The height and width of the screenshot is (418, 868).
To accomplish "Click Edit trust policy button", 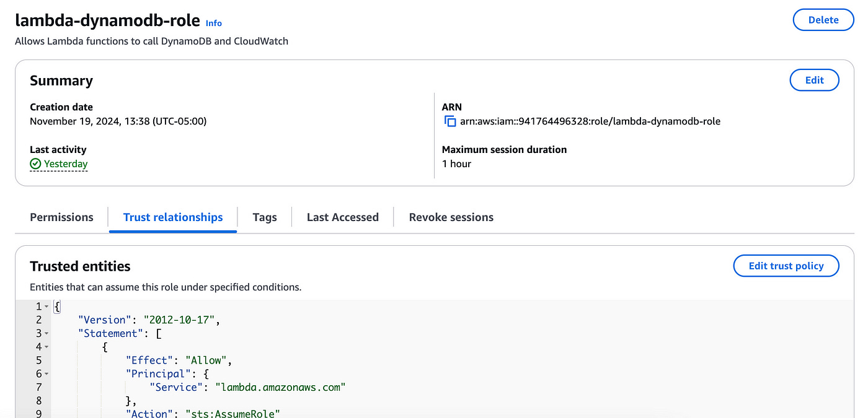I will click(786, 266).
